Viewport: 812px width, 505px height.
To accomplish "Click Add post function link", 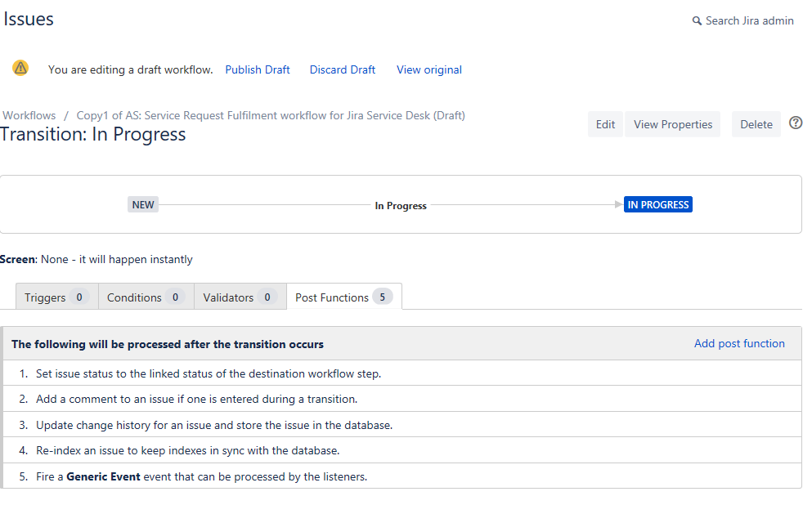I will click(739, 343).
